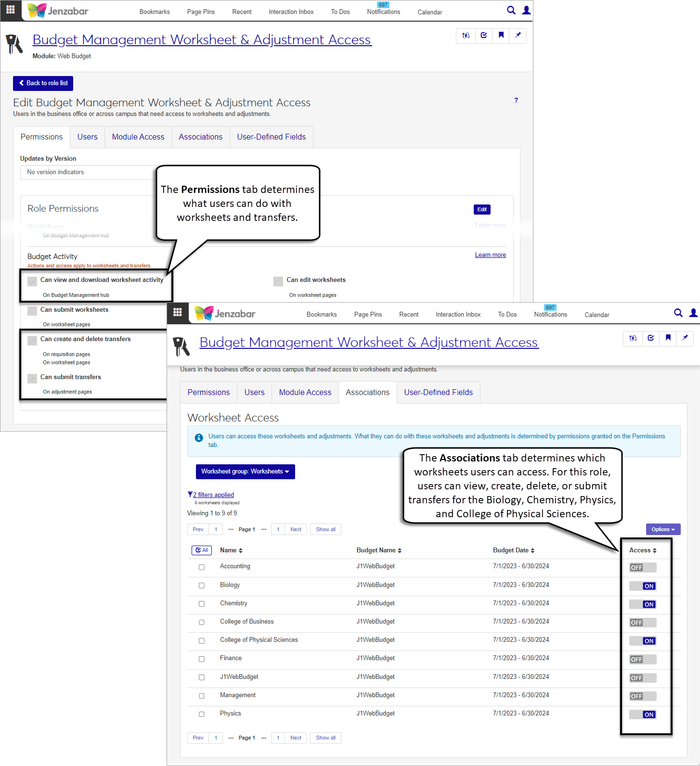700x766 pixels.
Task: Click the search magnifier in the back window
Action: click(x=511, y=10)
